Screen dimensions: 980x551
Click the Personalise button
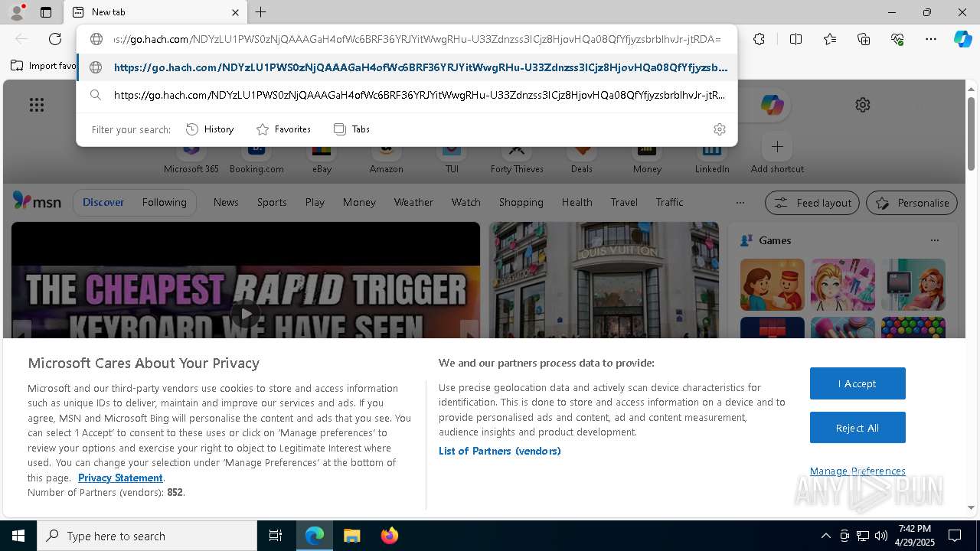click(x=912, y=203)
